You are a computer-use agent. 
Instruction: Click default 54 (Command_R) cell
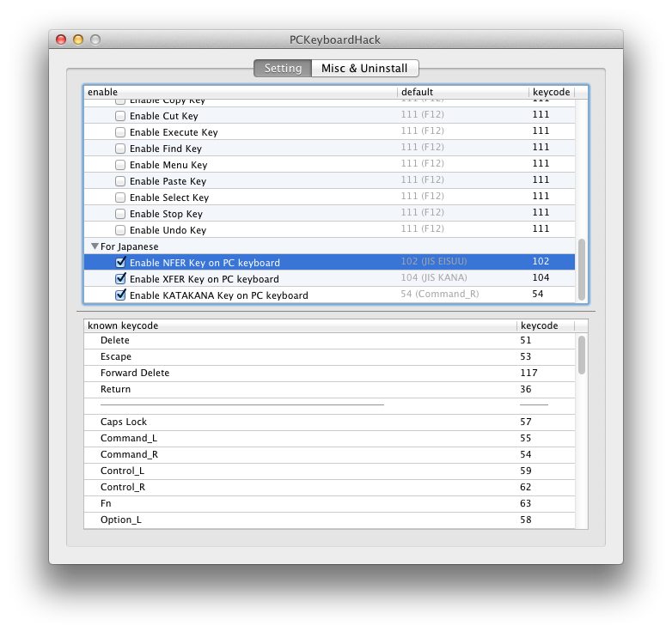click(x=440, y=294)
